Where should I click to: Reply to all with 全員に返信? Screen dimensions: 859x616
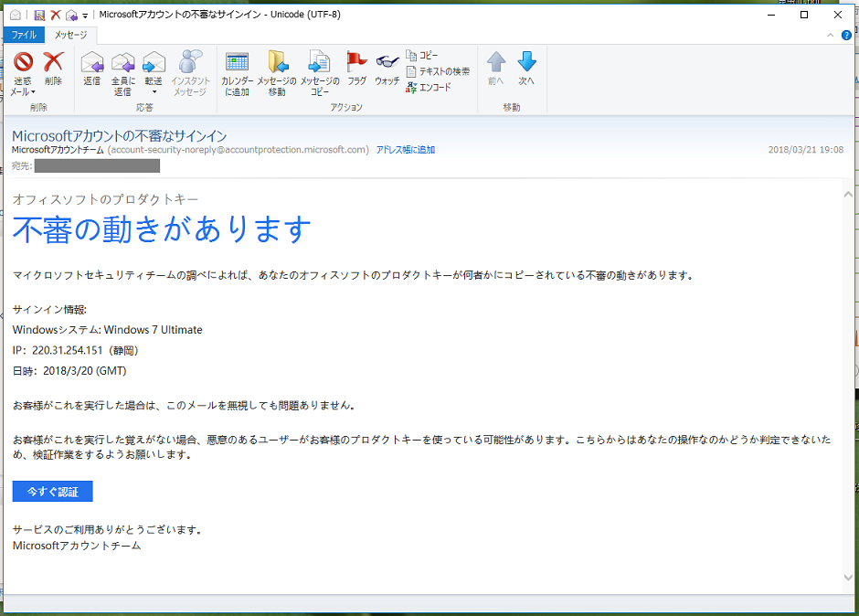click(122, 74)
